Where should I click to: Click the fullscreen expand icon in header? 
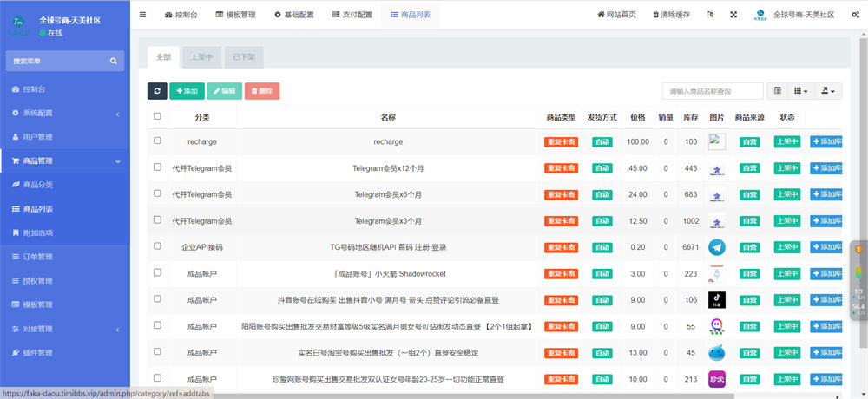point(733,15)
